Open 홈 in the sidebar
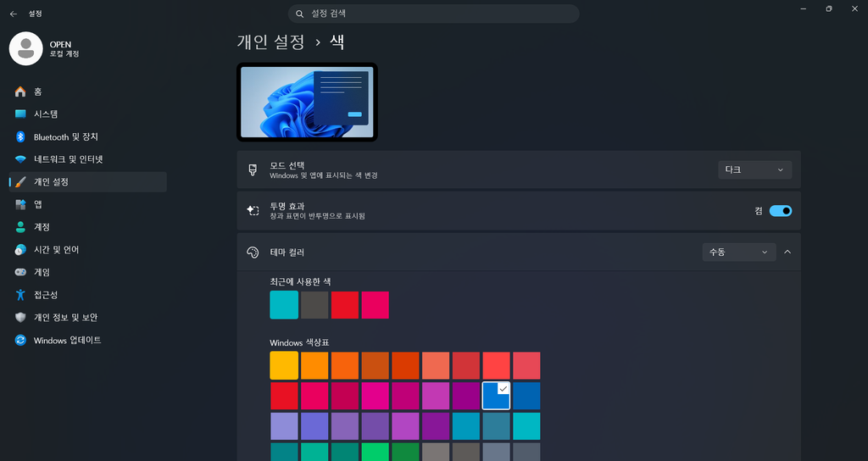Viewport: 868px width, 461px height. (x=88, y=92)
